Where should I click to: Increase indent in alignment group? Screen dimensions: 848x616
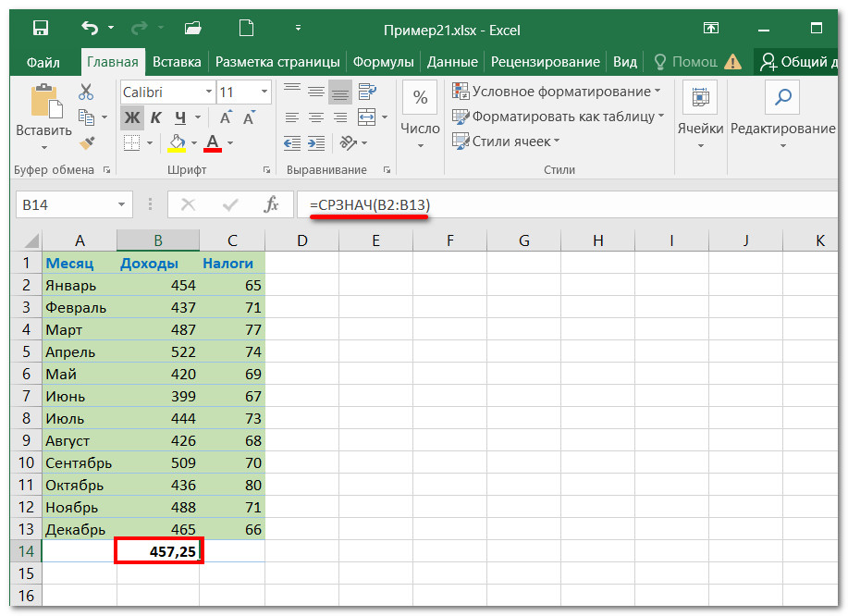316,142
